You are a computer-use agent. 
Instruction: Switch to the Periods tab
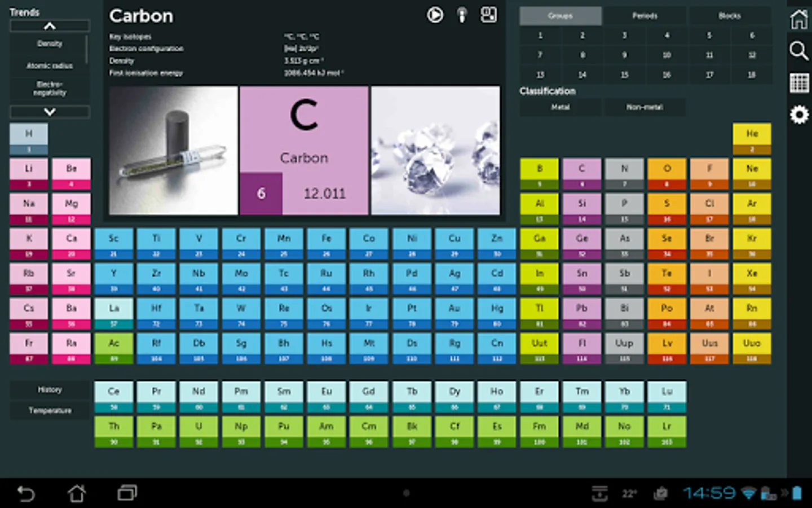point(645,16)
